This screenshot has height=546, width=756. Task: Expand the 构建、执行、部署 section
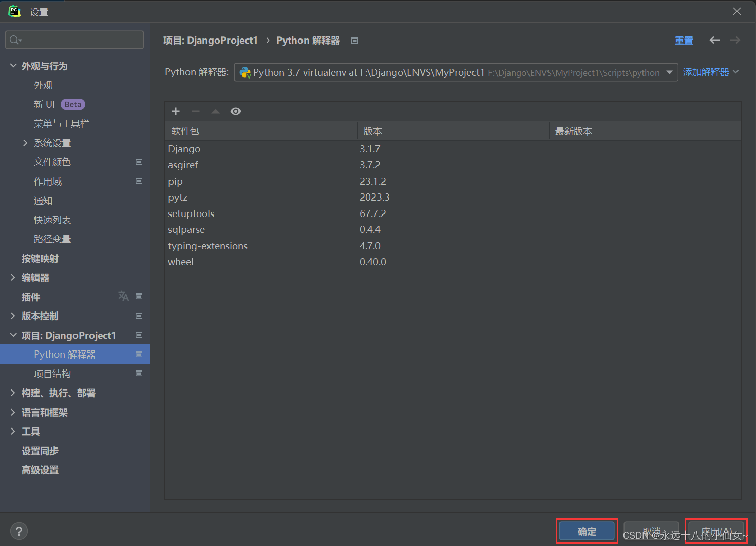(13, 393)
